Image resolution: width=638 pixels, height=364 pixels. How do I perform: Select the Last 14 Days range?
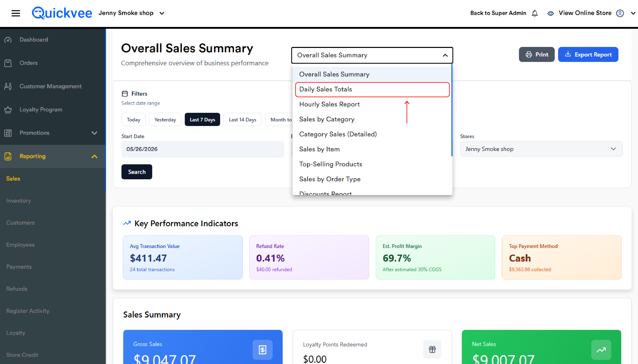pyautogui.click(x=242, y=119)
